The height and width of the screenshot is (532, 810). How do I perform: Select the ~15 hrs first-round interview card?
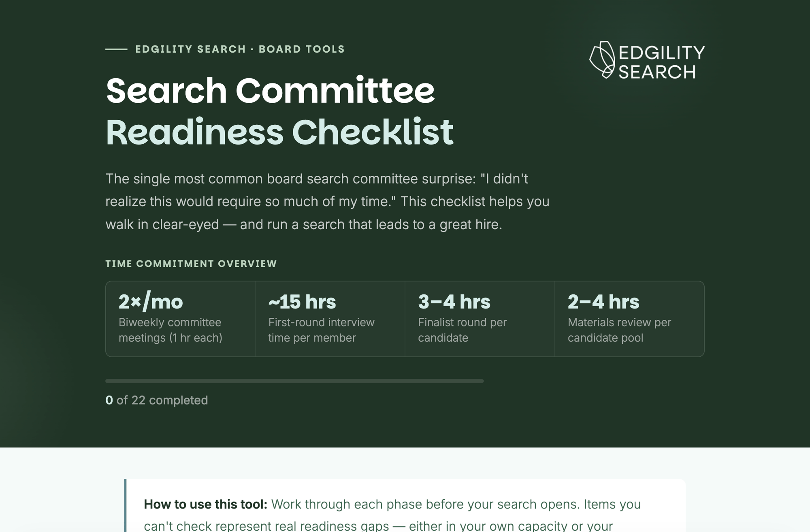coord(330,319)
